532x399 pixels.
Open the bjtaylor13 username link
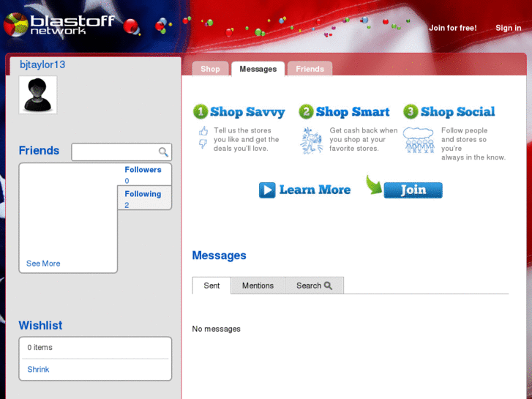42,64
